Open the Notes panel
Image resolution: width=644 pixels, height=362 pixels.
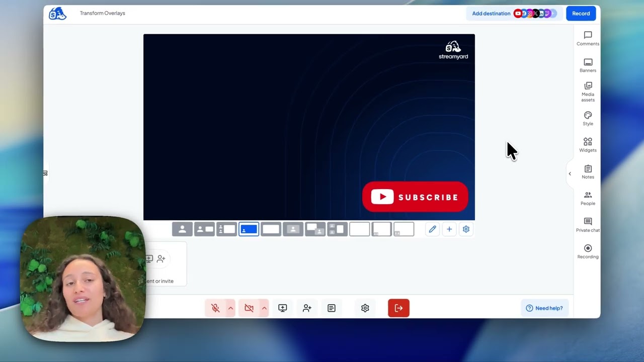tap(588, 171)
